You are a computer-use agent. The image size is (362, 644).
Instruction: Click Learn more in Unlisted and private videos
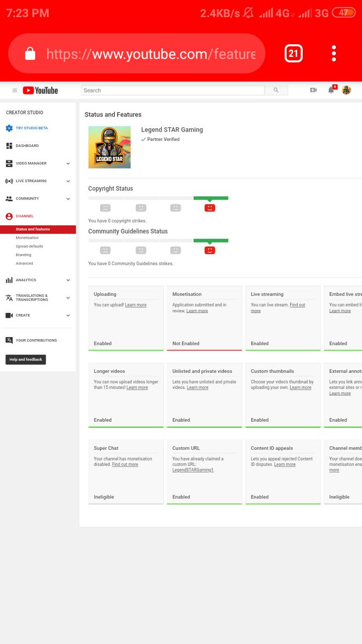point(197,387)
